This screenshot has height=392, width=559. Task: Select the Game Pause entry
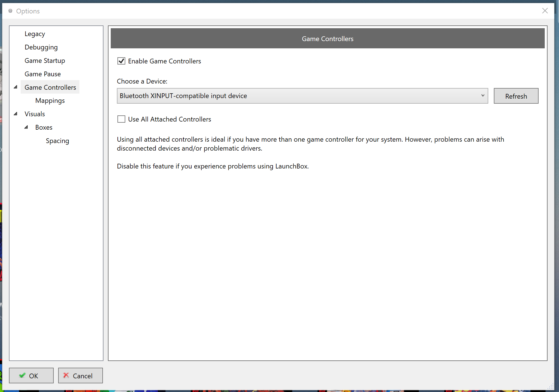[43, 74]
